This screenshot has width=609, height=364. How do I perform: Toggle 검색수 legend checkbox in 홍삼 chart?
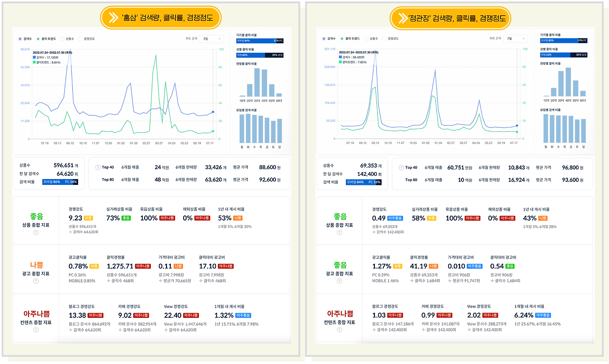20,38
